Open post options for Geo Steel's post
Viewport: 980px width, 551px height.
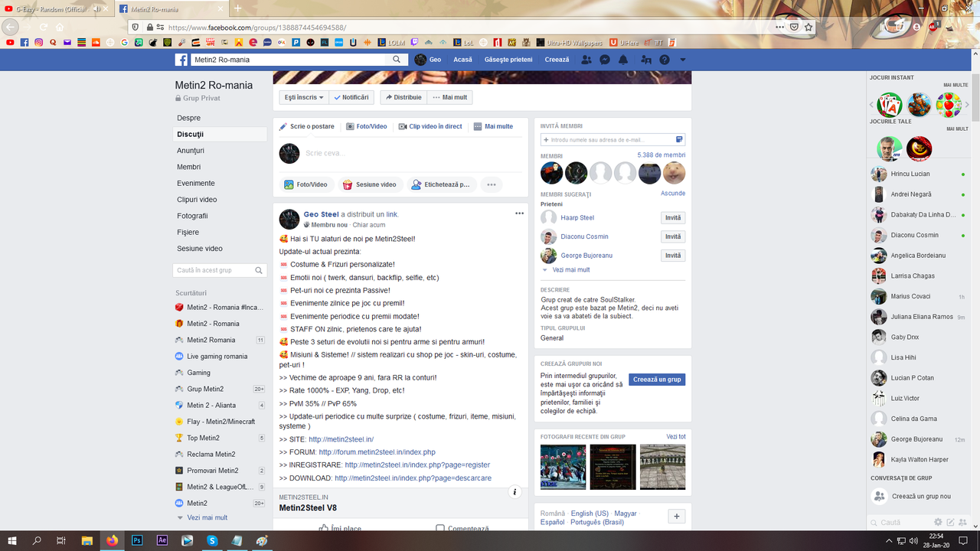click(519, 214)
